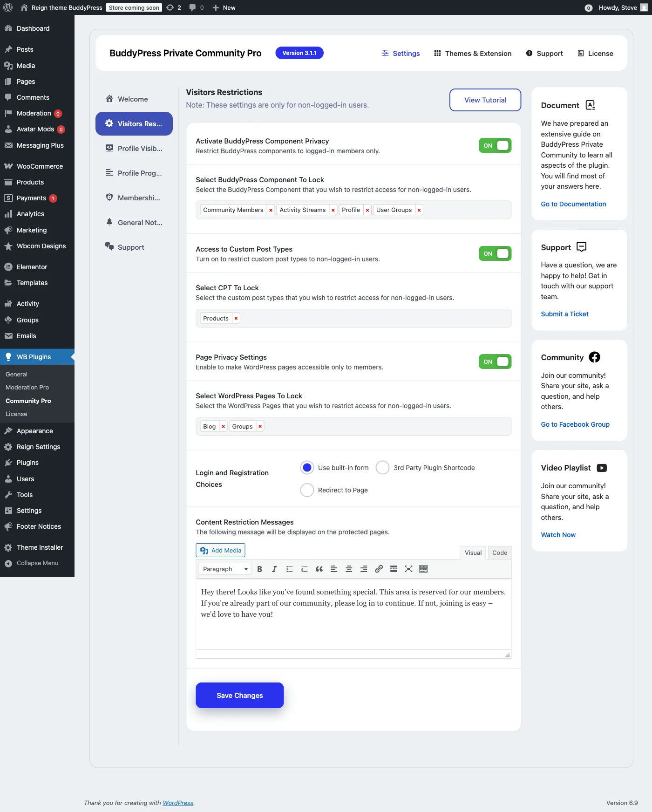
Task: Insert a numbered list in editor
Action: tap(304, 569)
